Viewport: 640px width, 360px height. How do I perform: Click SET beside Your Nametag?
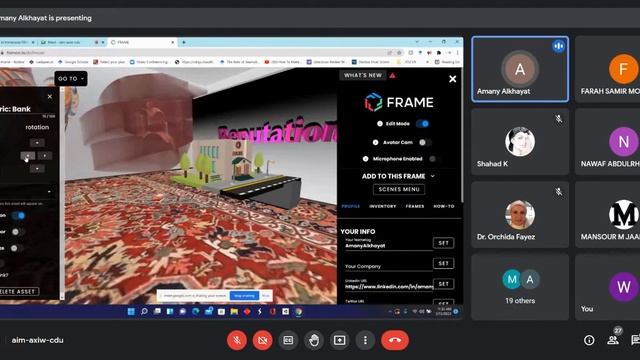click(x=444, y=243)
